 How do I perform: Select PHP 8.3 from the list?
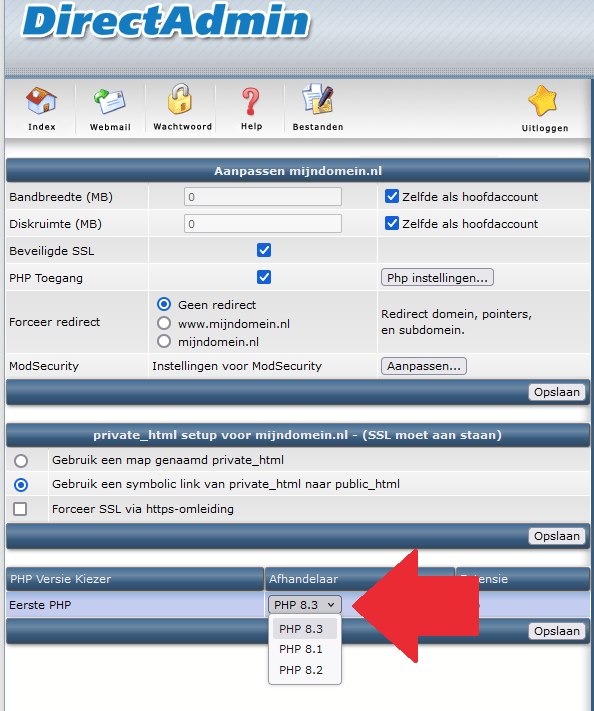click(x=305, y=629)
